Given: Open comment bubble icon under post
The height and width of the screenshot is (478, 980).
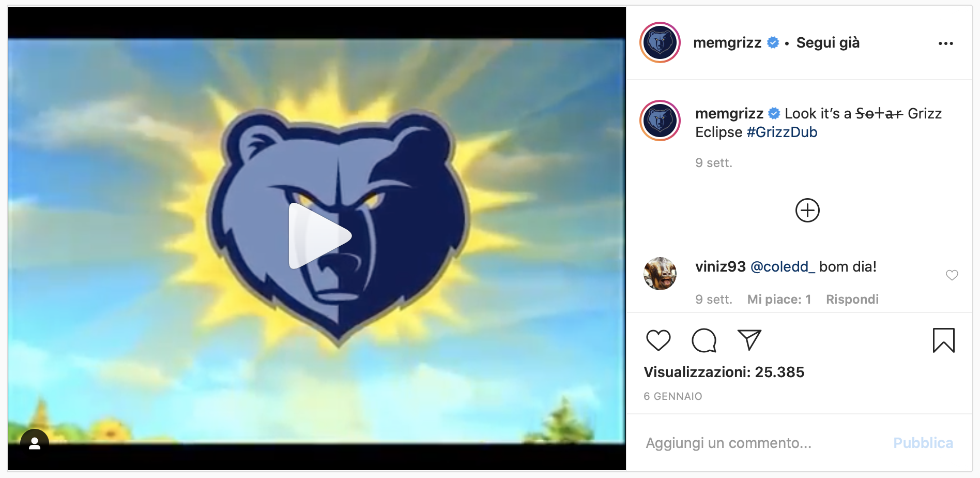Looking at the screenshot, I should pyautogui.click(x=704, y=340).
